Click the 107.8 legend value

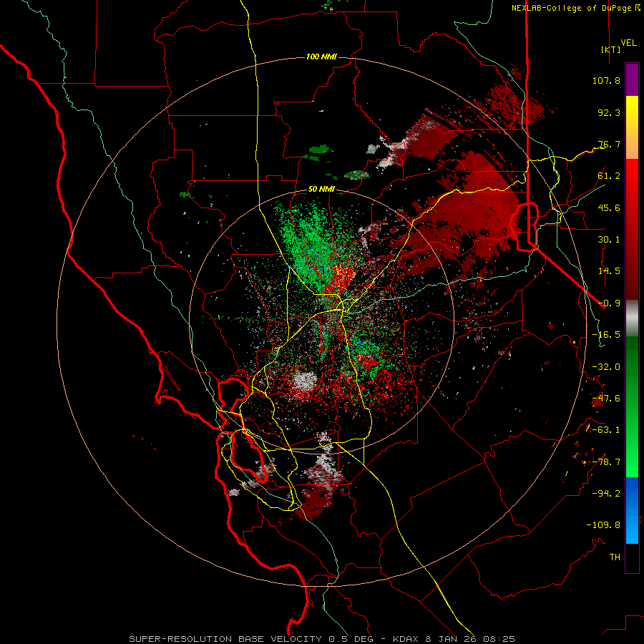(x=606, y=80)
